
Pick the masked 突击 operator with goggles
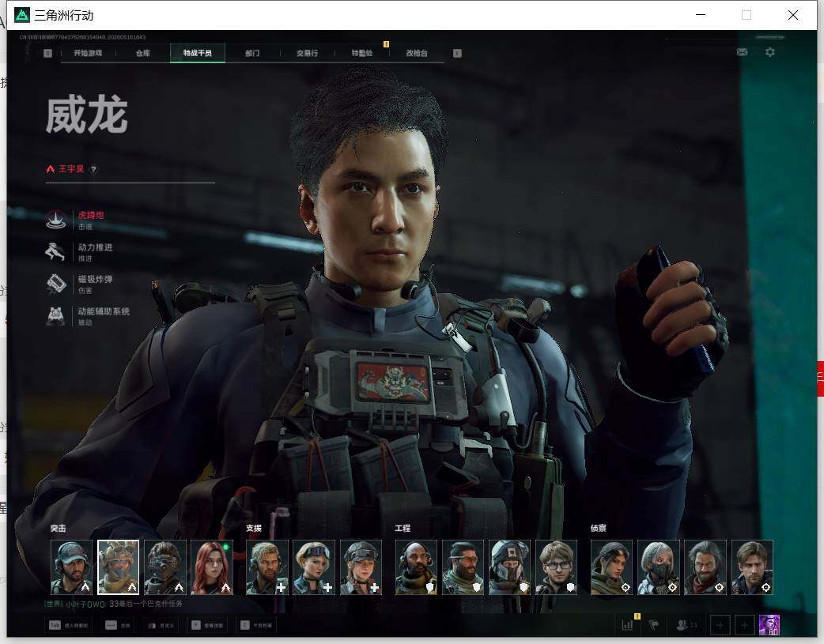(165, 567)
